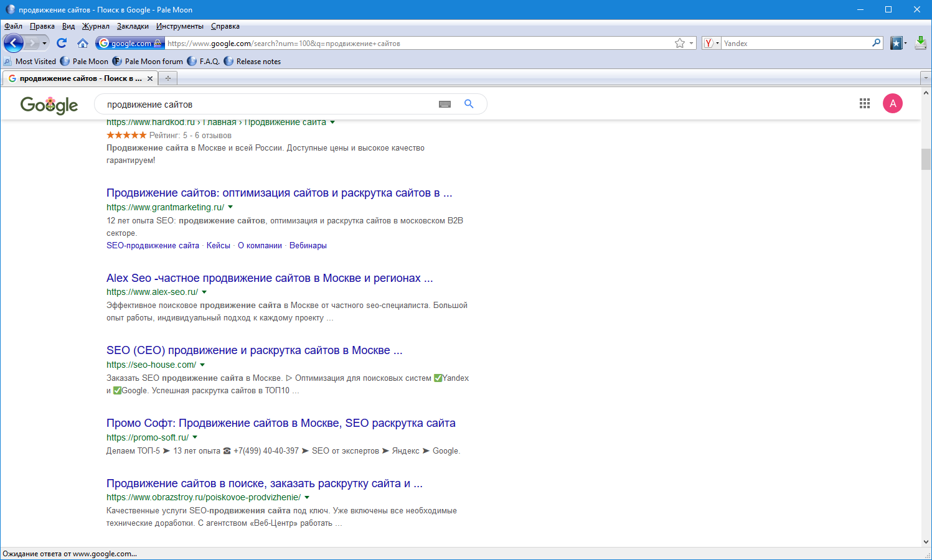
Task: Open the Most Visited bookmark folder
Action: click(x=30, y=61)
